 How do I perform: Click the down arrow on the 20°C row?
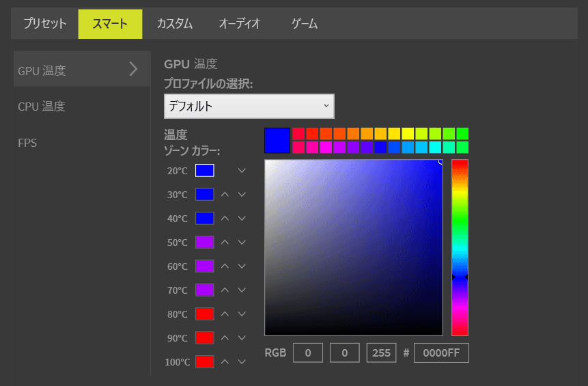(242, 171)
